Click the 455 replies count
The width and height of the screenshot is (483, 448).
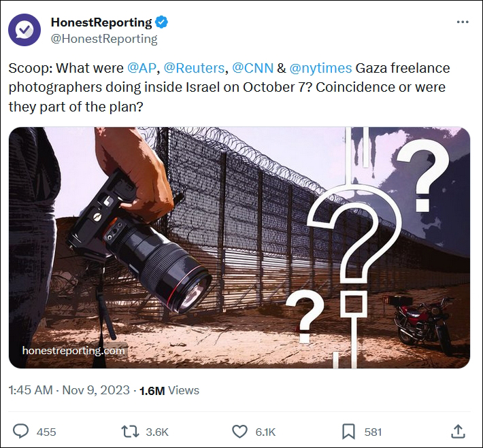click(x=46, y=432)
